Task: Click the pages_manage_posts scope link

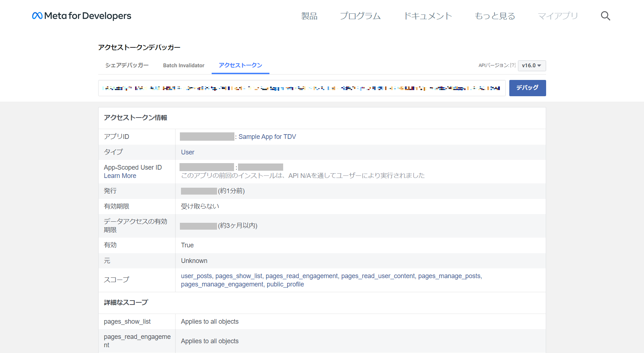Action: 449,276
